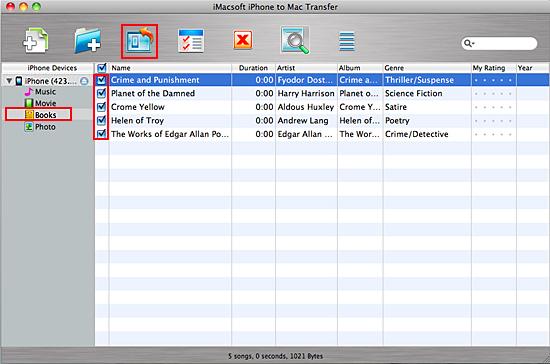
Task: Click artist Fyodor Dost... cell
Action: click(305, 80)
